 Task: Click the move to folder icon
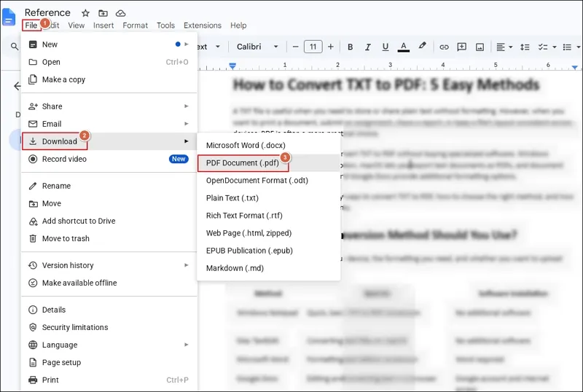click(103, 13)
